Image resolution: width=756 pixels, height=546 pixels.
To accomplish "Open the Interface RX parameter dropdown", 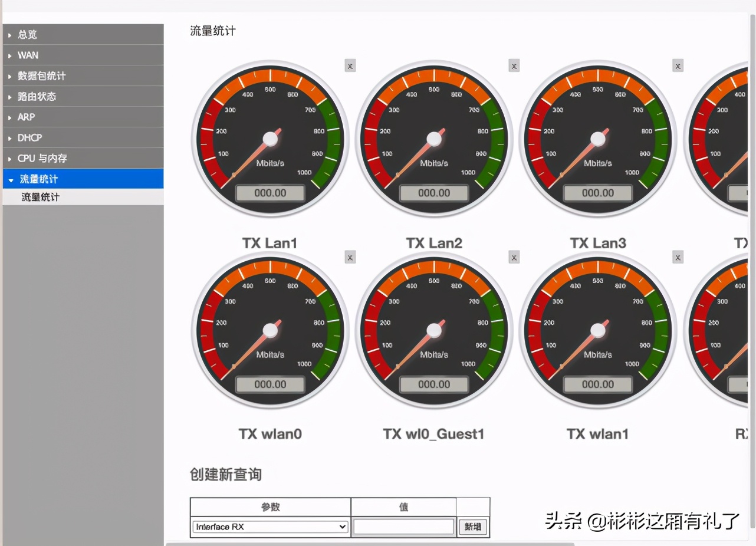I will click(x=269, y=527).
